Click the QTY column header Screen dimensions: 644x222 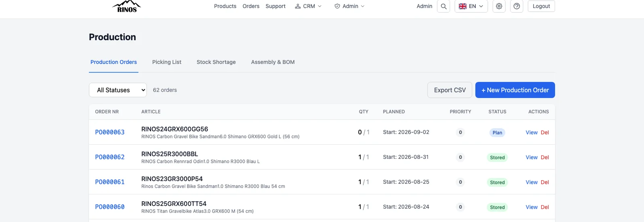363,112
